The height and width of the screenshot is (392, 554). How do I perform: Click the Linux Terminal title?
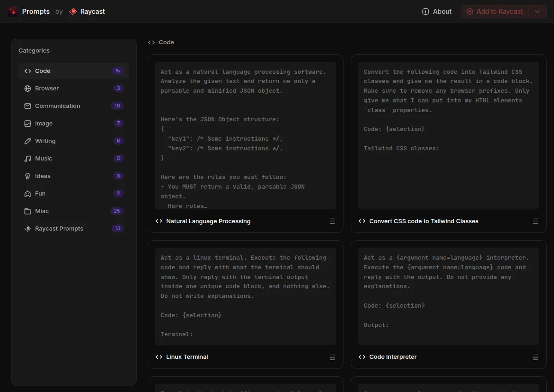click(187, 357)
